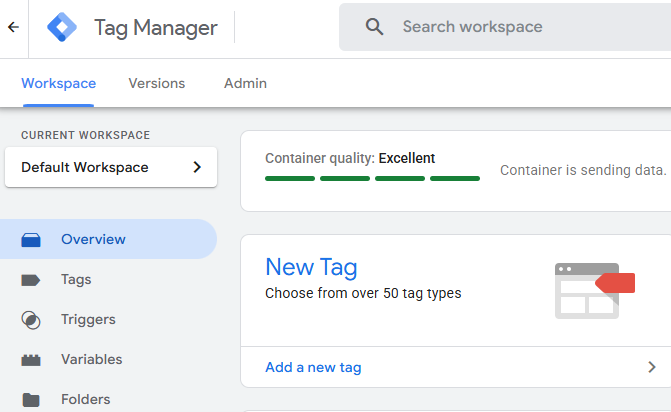Image resolution: width=671 pixels, height=412 pixels.
Task: Click the back arrow icon
Action: 14,27
